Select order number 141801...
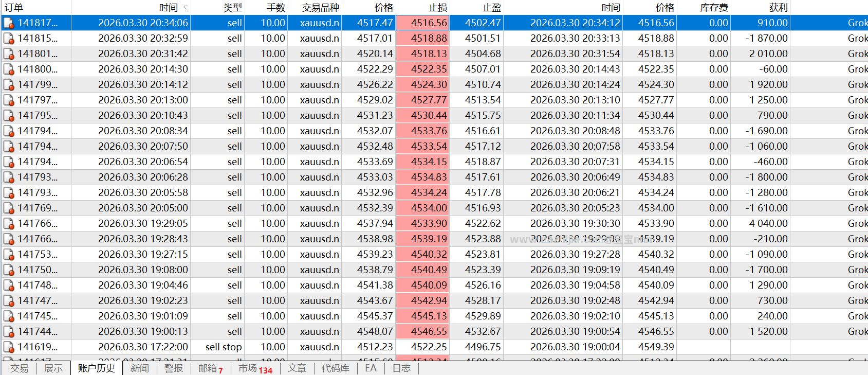868x375 pixels. (x=38, y=54)
